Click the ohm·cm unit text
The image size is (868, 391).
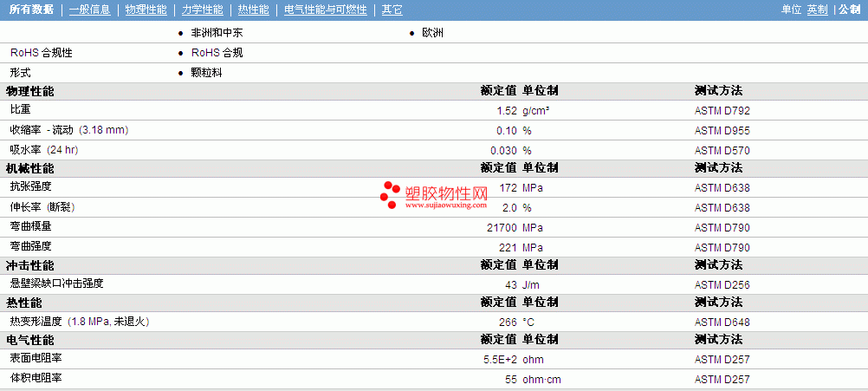tap(542, 380)
